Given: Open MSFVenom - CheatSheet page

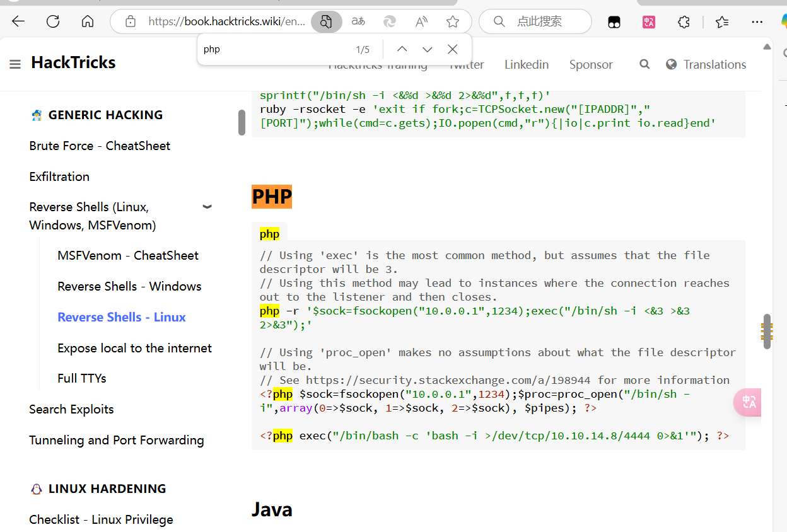Looking at the screenshot, I should tap(128, 255).
